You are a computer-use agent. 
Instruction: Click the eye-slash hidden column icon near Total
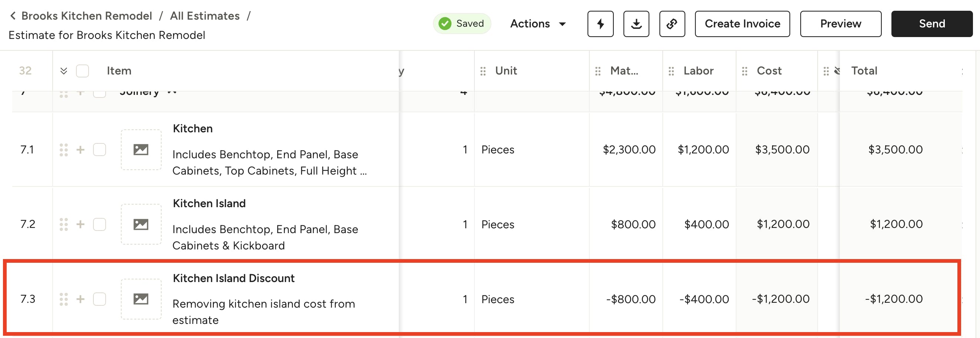click(837, 71)
